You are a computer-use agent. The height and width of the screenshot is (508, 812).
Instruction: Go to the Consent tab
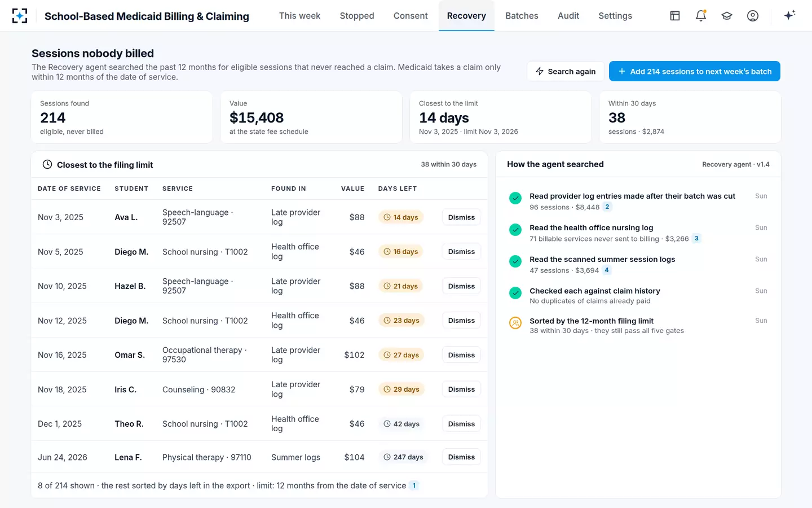pyautogui.click(x=411, y=16)
